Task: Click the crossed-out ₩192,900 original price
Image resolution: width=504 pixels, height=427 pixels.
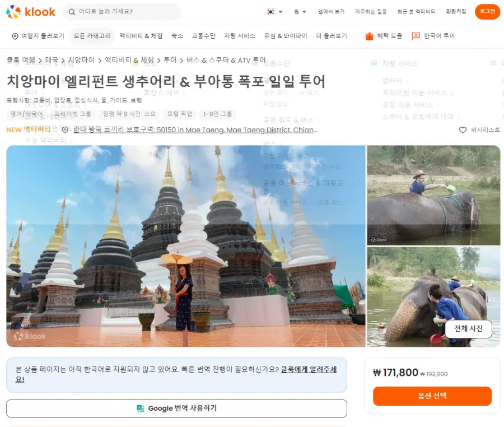Action: [434, 374]
